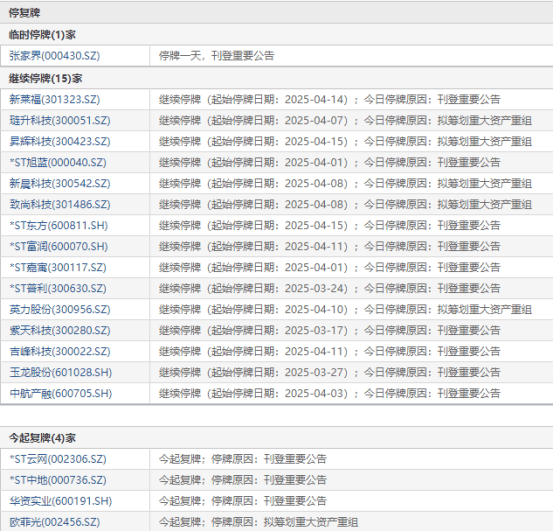Select 琏升科技 suspension detail dated 2025-04-07
This screenshot has width=554, height=531.
point(345,120)
